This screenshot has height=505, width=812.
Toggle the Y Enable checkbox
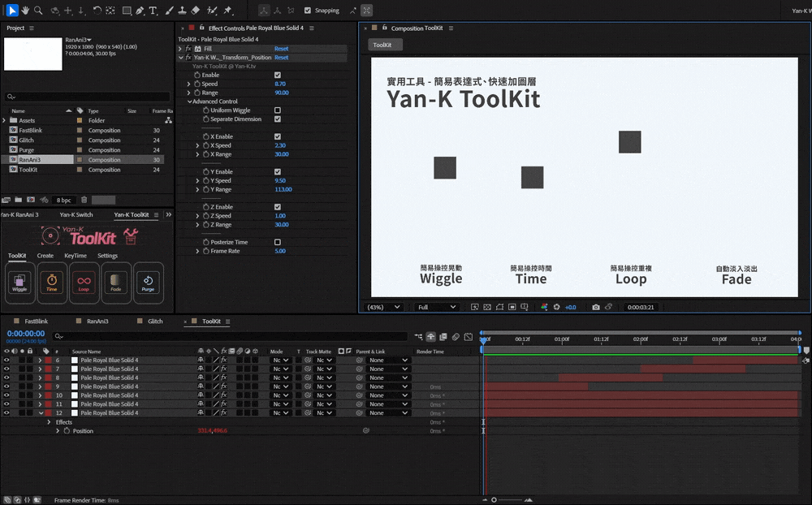278,172
